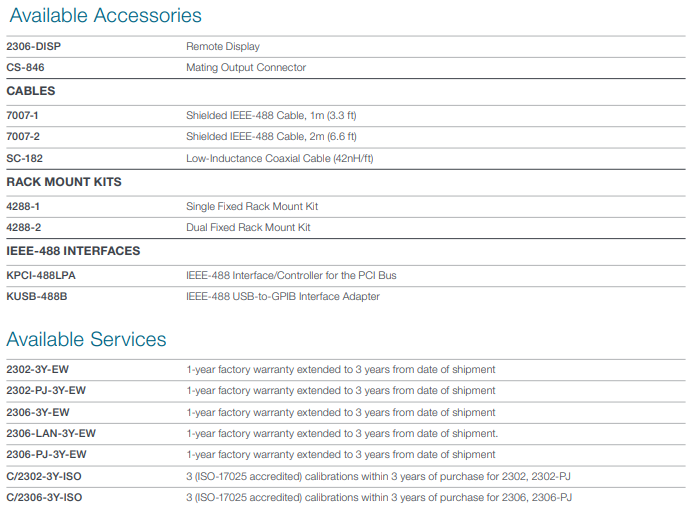Select the 7007-2 part number

(23, 136)
